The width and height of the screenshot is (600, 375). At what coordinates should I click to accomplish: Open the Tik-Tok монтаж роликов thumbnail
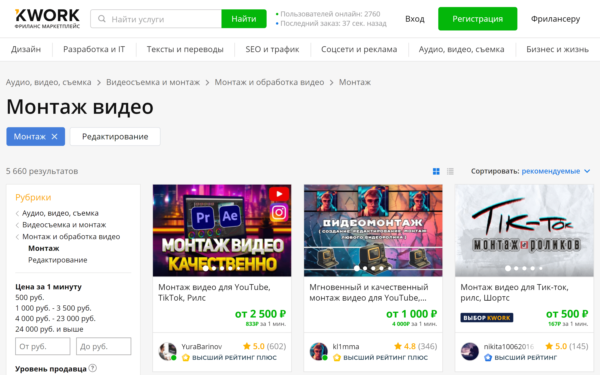click(x=524, y=231)
